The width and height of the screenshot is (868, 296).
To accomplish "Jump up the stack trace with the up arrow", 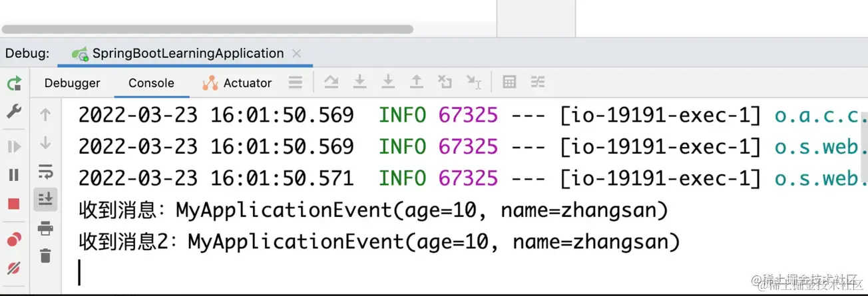I will coord(45,114).
